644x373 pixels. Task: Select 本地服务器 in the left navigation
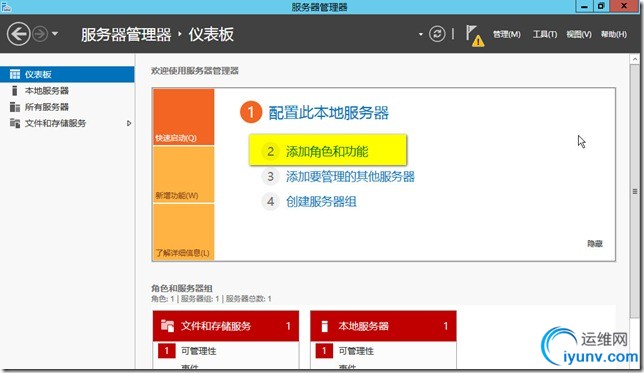tap(67, 91)
